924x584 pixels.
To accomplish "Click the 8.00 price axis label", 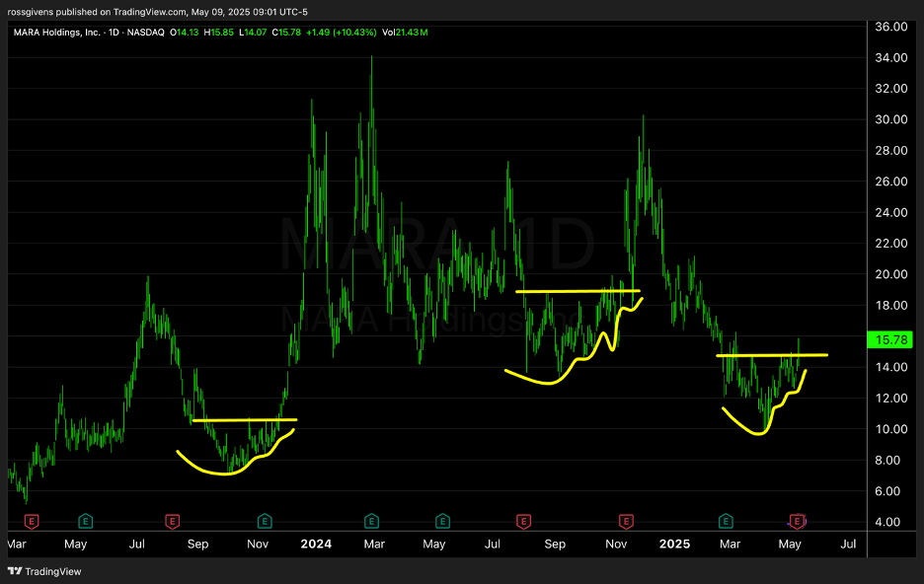I will tap(887, 461).
